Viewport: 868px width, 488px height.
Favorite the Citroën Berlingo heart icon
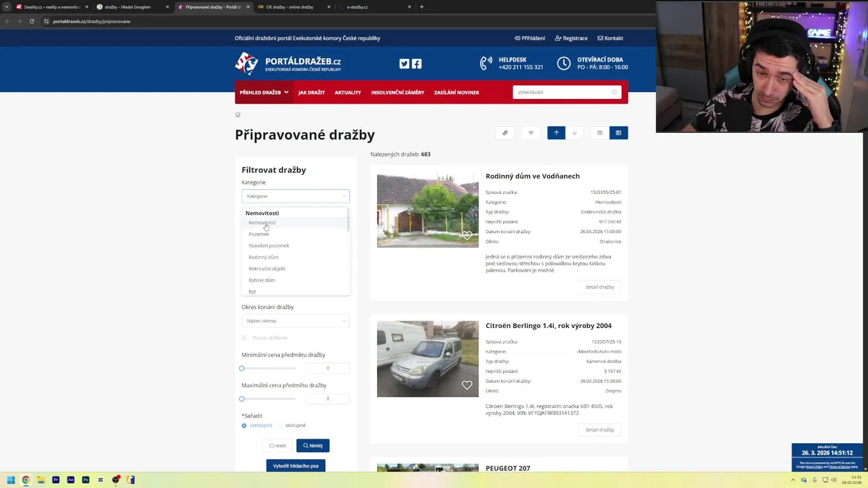point(467,385)
